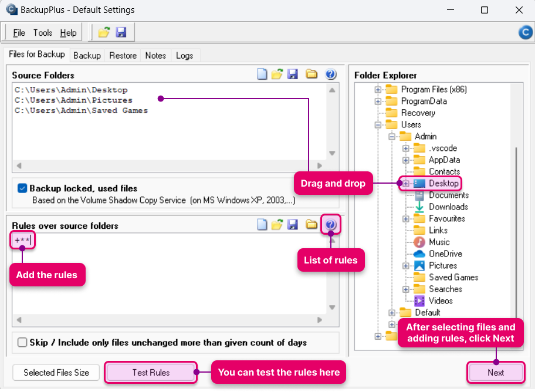
Task: Switch to the Logs tab
Action: click(x=185, y=55)
